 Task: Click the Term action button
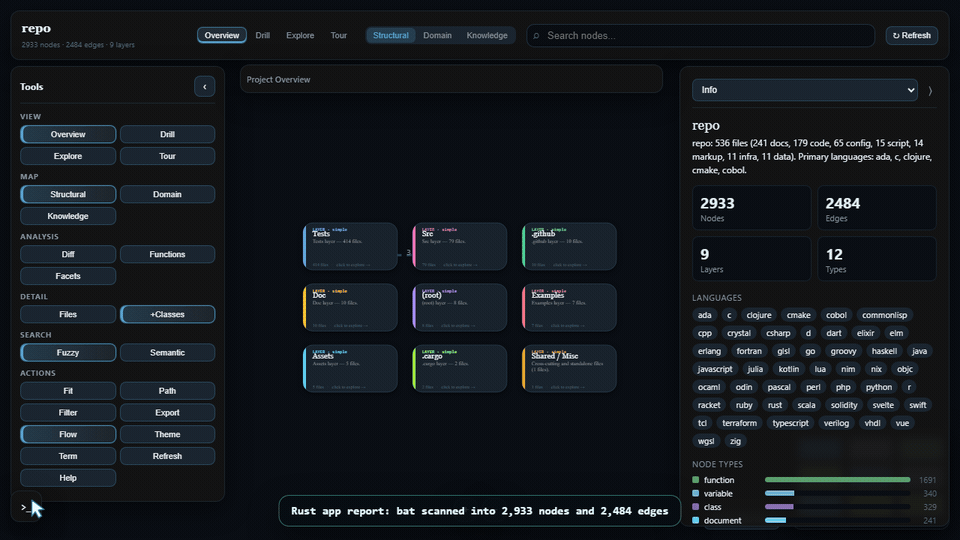pos(68,456)
